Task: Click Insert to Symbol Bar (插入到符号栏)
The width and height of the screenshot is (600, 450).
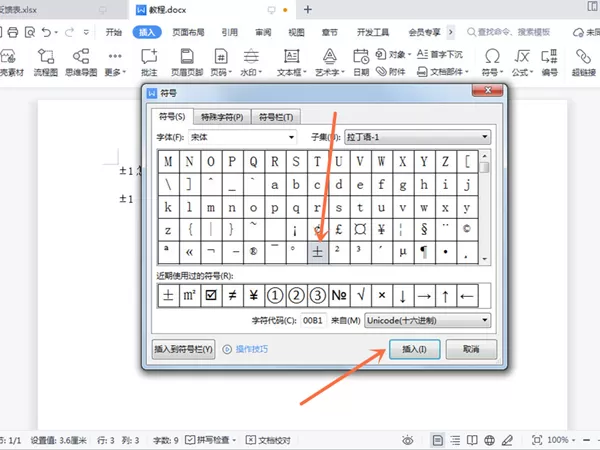Action: point(183,349)
